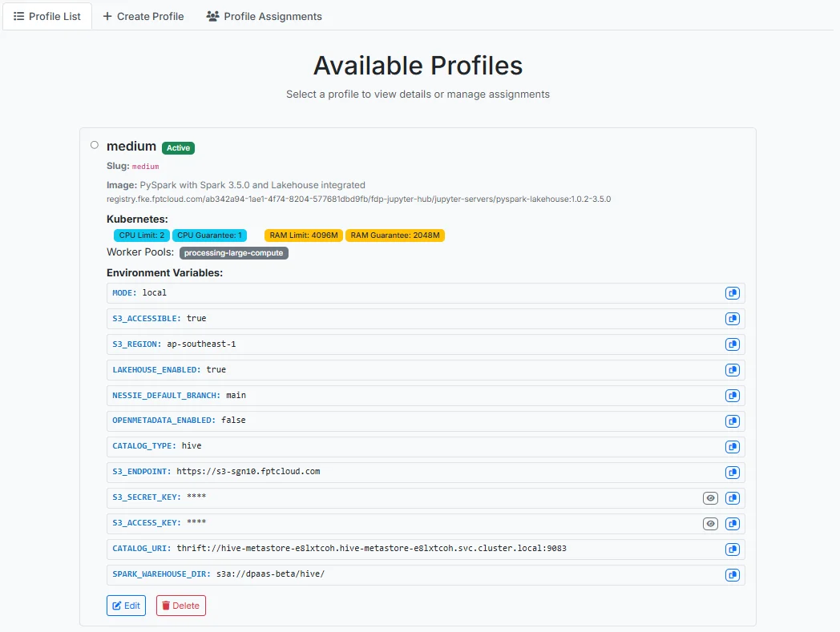
Task: Click the processing-large-compute worker pool badge
Action: pyautogui.click(x=233, y=253)
